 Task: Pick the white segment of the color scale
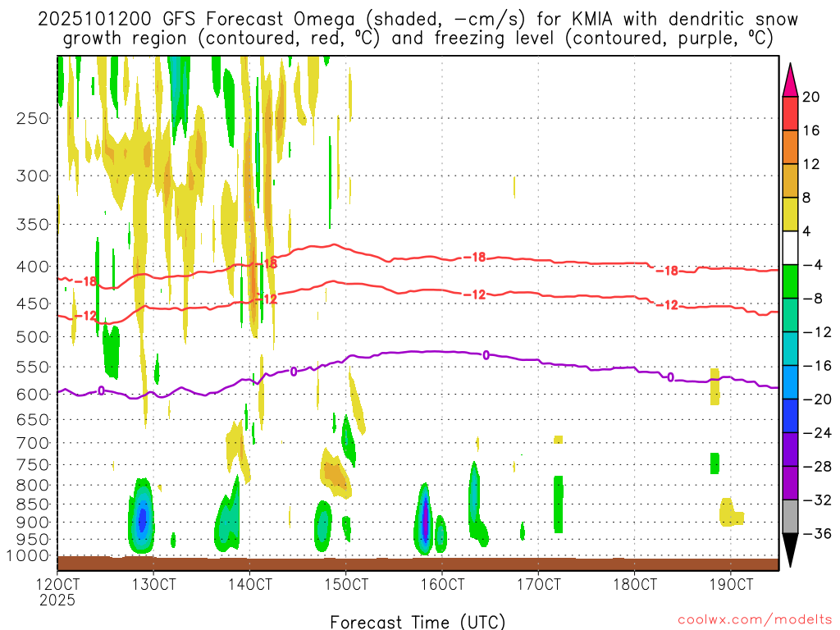[x=790, y=248]
